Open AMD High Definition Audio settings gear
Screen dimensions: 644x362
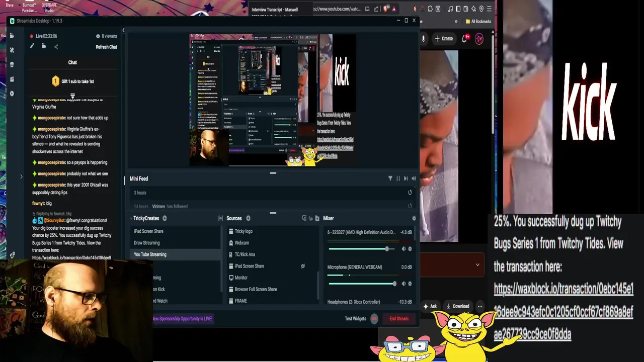coord(410,249)
